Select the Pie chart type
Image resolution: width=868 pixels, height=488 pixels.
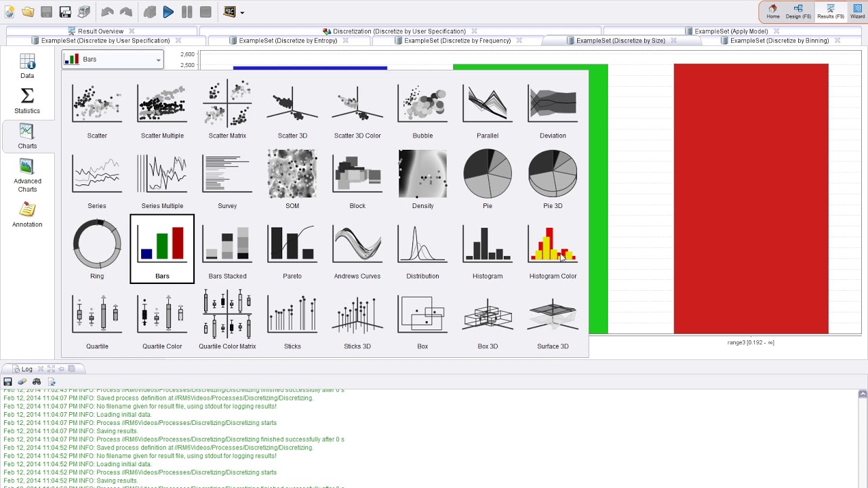pos(488,180)
